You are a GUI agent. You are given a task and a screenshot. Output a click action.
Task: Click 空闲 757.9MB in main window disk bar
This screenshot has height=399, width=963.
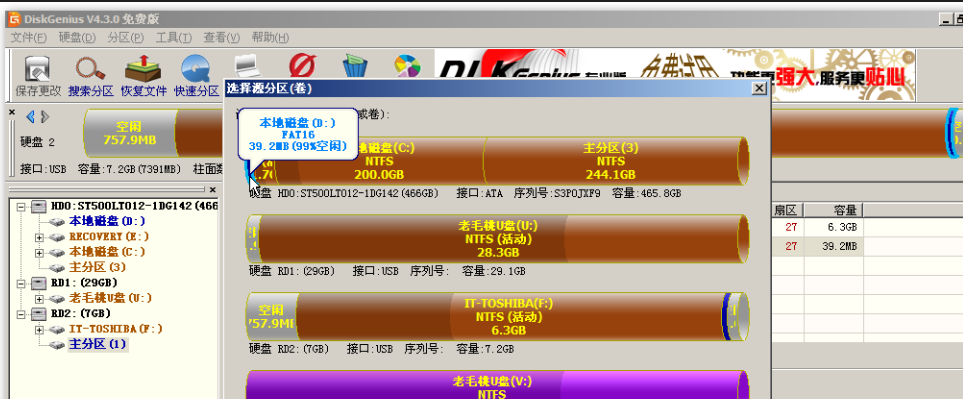(129, 133)
